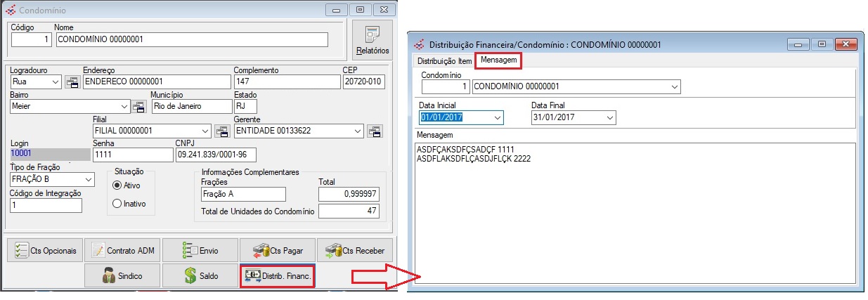
Task: Click the Síndico person button
Action: tap(122, 275)
